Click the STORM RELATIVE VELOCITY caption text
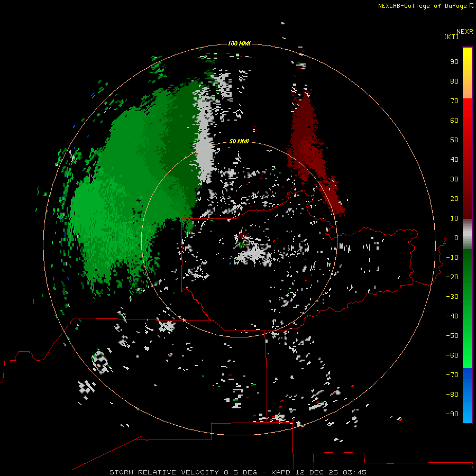Viewport: 476px width, 476px height. tap(164, 472)
